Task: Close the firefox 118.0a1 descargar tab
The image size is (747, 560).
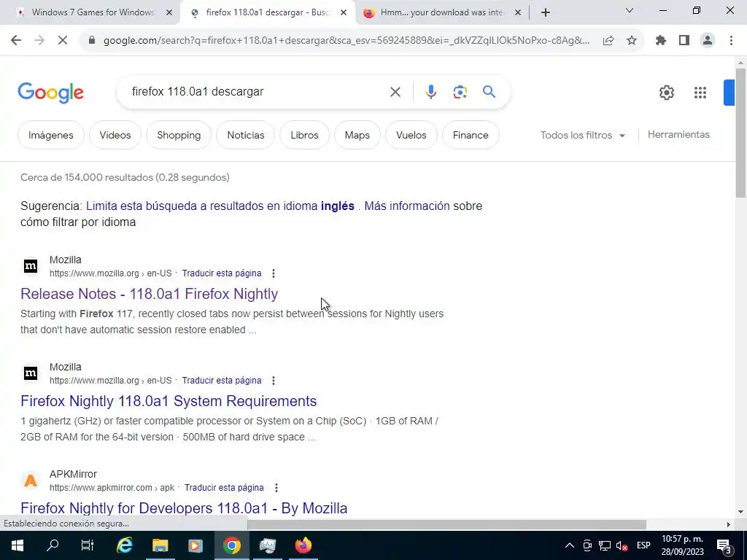Action: click(x=344, y=13)
